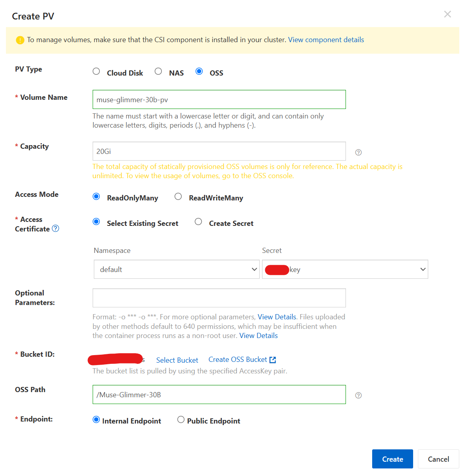Open the Secret dropdown

click(x=345, y=269)
